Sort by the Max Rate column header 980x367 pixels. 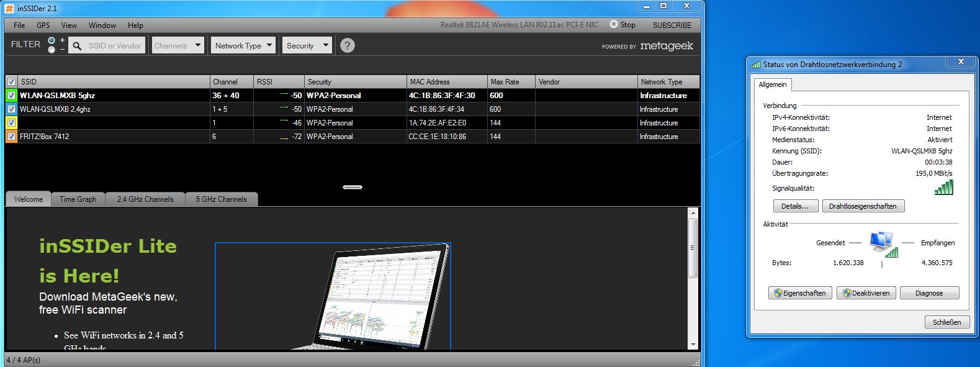tap(511, 81)
